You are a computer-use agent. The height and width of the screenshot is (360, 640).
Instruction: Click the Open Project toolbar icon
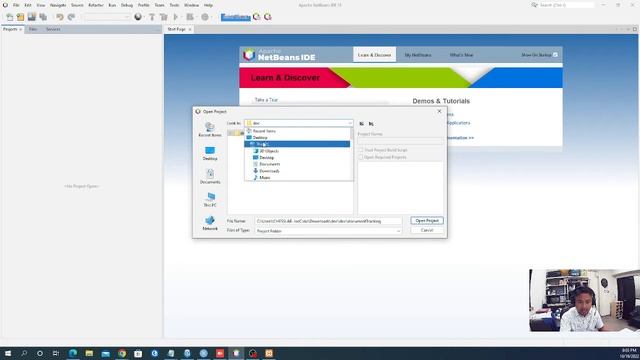pos(32,17)
